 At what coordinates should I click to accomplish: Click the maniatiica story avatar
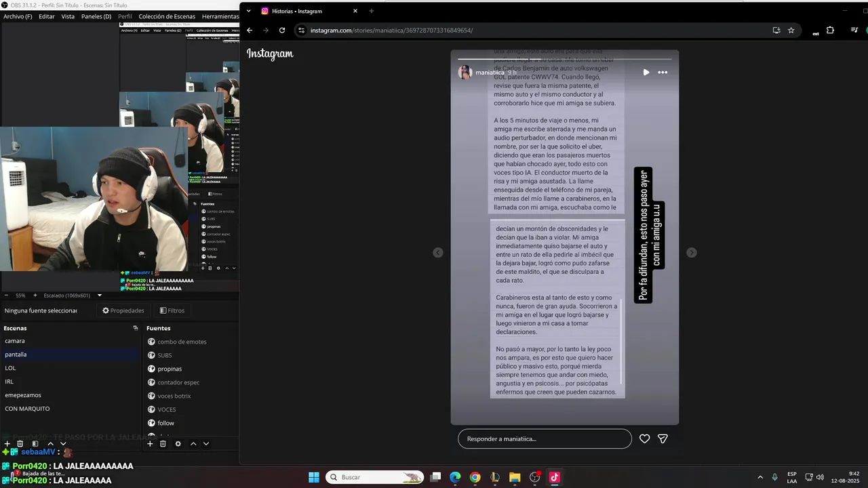(x=465, y=73)
